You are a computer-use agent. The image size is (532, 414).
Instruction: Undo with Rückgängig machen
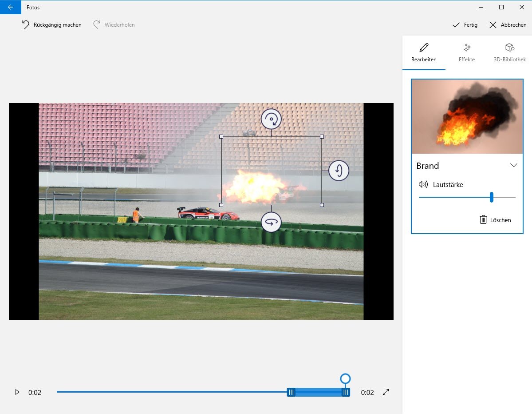pos(51,25)
